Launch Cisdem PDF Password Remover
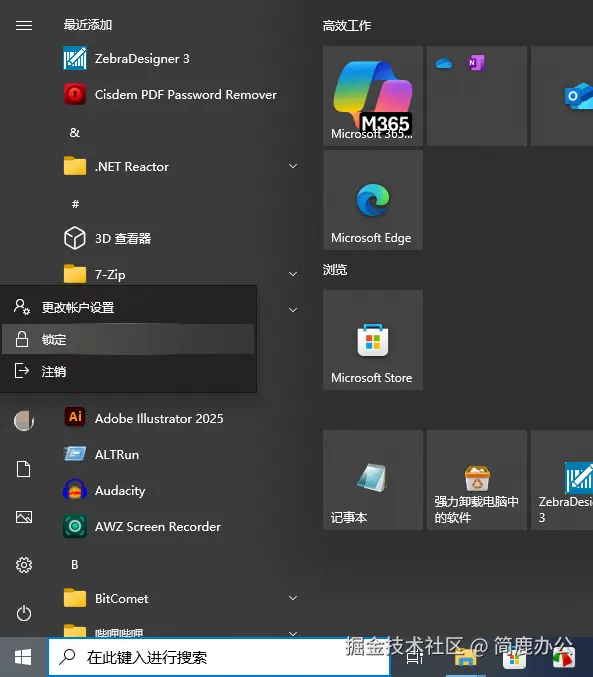593x677 pixels. point(181,94)
